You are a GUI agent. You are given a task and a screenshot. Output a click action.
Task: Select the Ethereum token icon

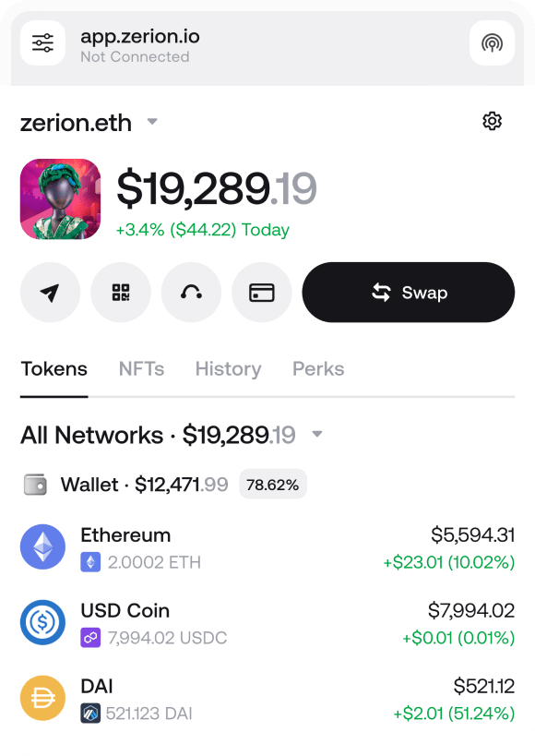[42, 546]
